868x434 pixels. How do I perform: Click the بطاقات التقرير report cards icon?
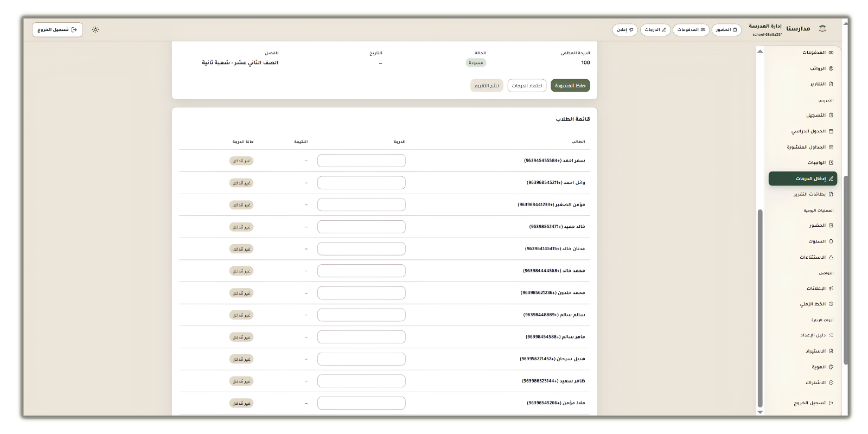pos(831,194)
